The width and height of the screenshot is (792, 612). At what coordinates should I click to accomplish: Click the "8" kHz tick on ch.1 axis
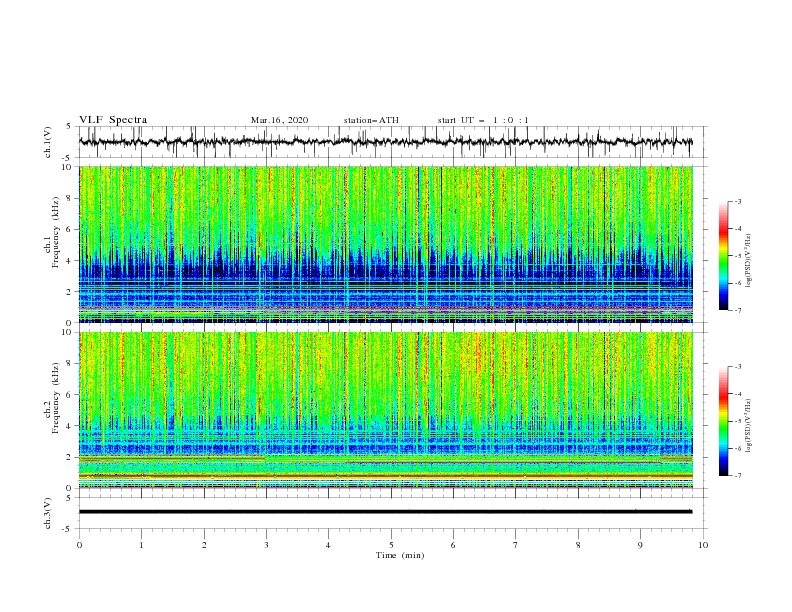click(70, 198)
